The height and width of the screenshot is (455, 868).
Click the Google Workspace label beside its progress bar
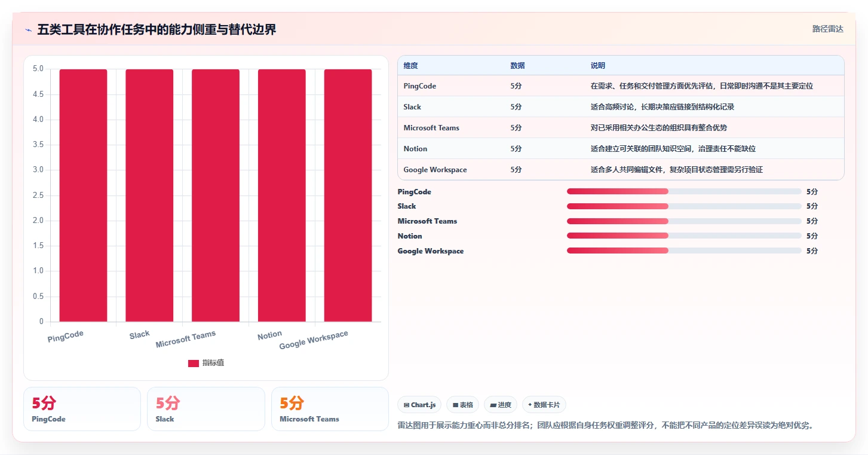(x=431, y=251)
